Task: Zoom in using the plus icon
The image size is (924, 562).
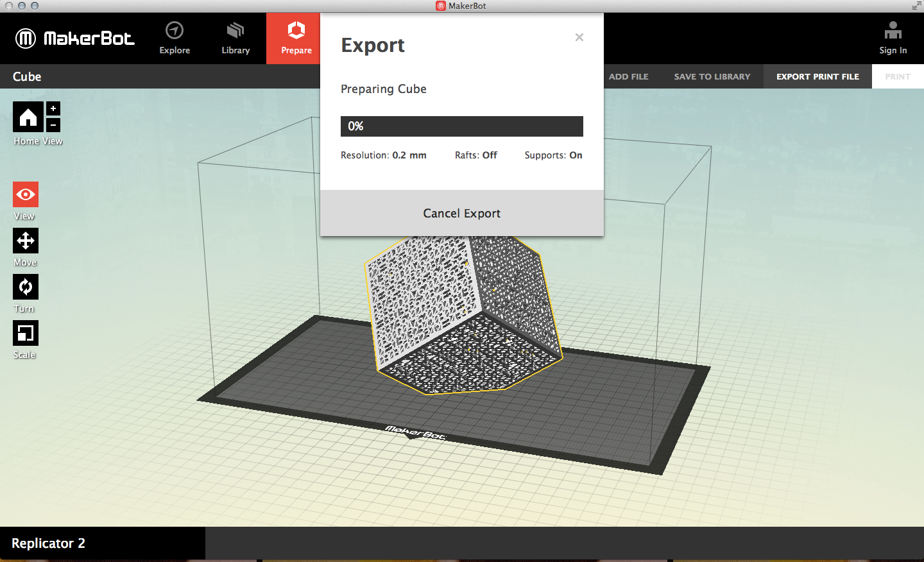Action: pyautogui.click(x=53, y=108)
